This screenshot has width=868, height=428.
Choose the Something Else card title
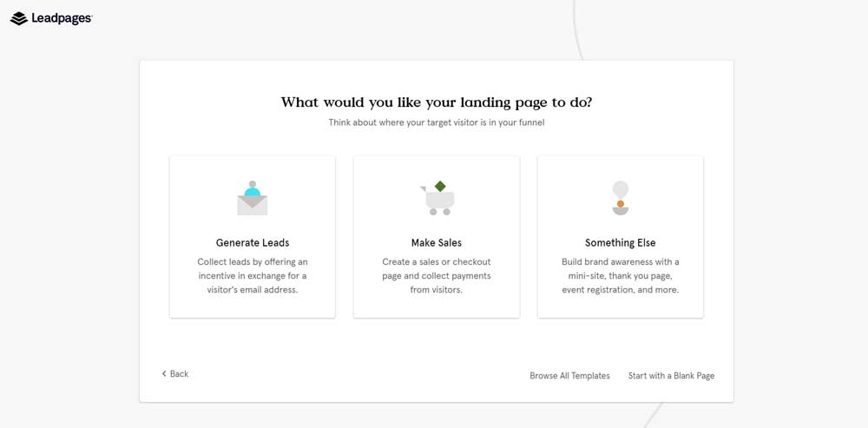pyautogui.click(x=620, y=242)
